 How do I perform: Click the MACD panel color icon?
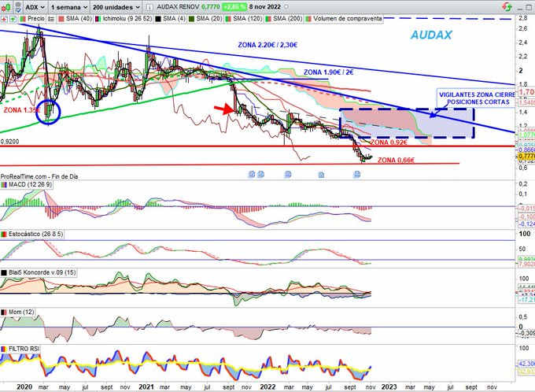coord(4,185)
